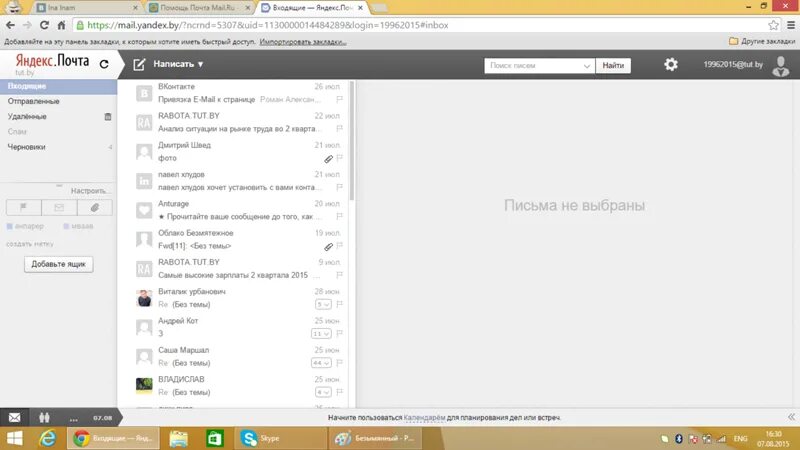Click the Импортировать закладки link
The width and height of the screenshot is (800, 450).
point(303,42)
